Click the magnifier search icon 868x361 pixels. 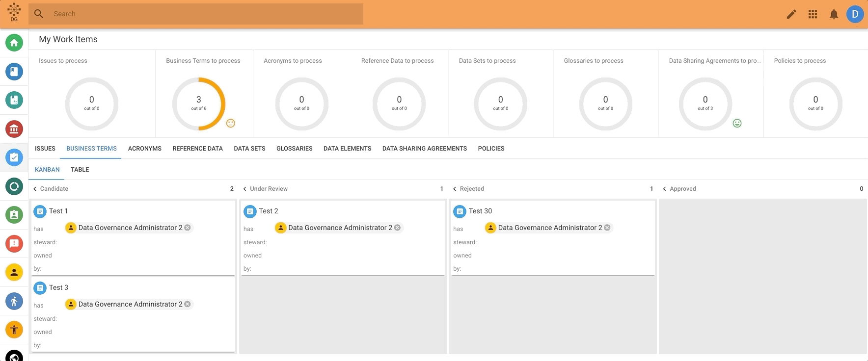(x=39, y=14)
